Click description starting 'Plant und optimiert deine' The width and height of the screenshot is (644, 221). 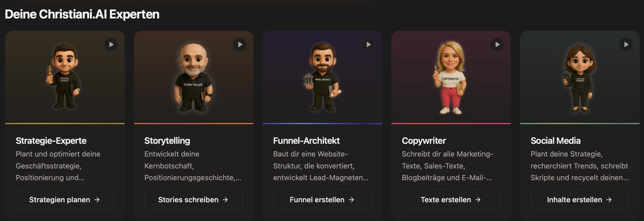(58, 166)
